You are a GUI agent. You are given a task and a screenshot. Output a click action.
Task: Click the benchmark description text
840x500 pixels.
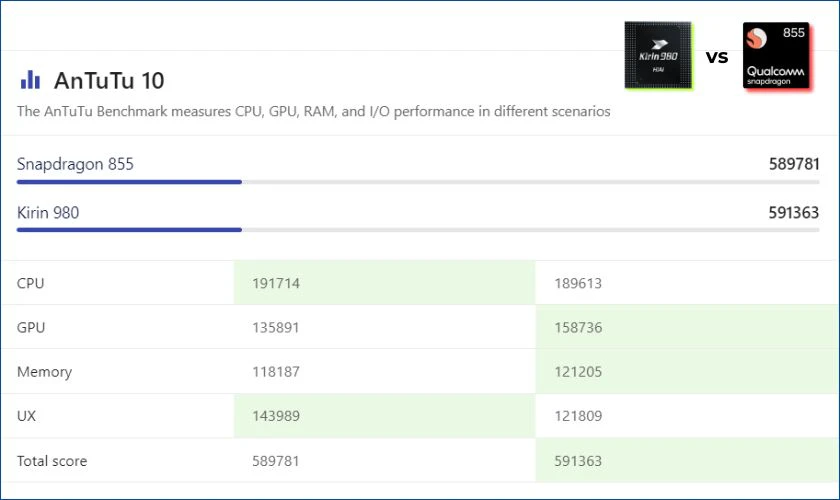pyautogui.click(x=313, y=111)
